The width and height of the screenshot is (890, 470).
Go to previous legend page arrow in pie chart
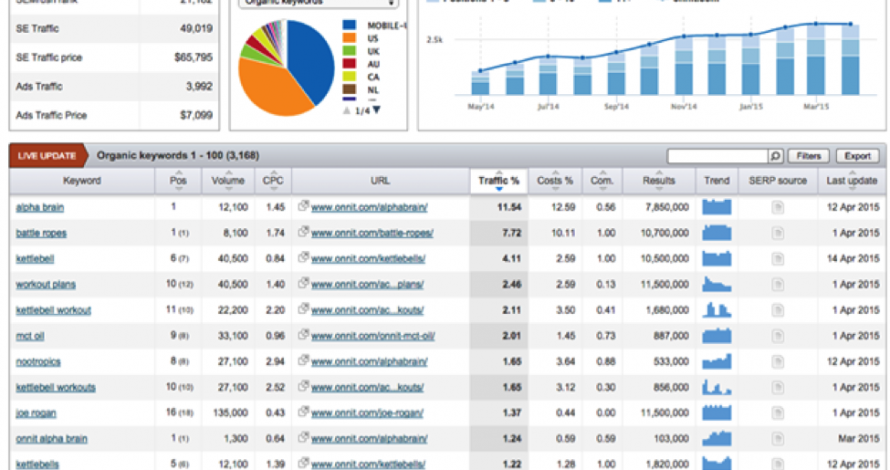pos(347,111)
